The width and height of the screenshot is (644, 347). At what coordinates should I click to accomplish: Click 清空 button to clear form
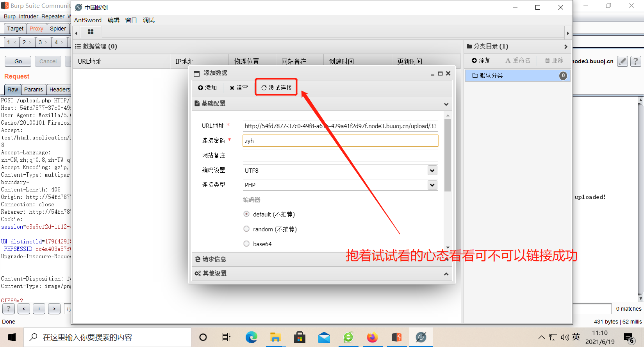coord(239,88)
